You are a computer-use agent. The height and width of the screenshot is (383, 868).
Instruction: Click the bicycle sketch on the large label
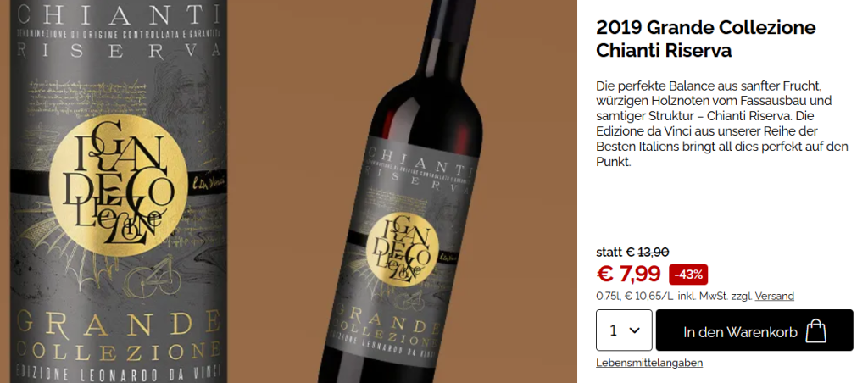tap(153, 280)
